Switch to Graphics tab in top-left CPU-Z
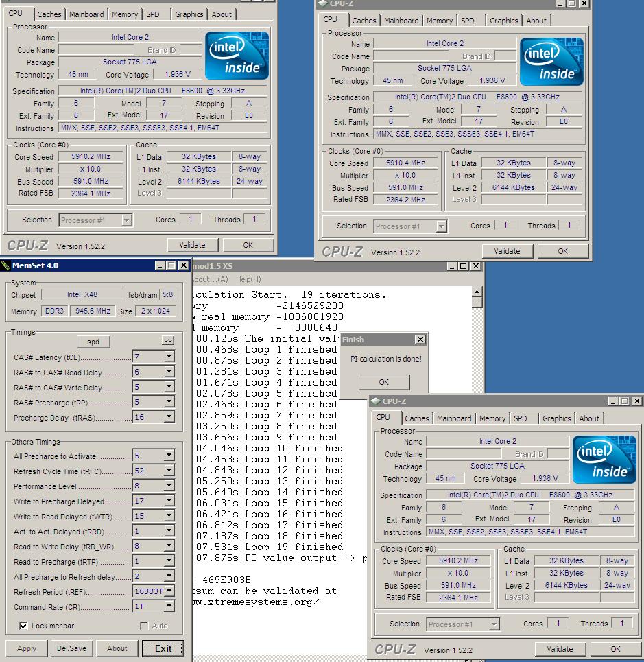 [x=189, y=14]
